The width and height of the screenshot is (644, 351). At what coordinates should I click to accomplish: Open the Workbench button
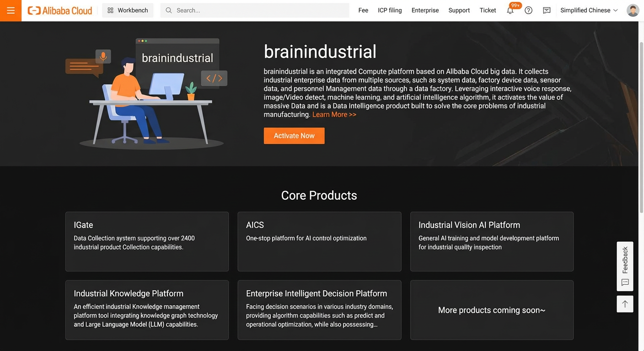click(x=128, y=11)
